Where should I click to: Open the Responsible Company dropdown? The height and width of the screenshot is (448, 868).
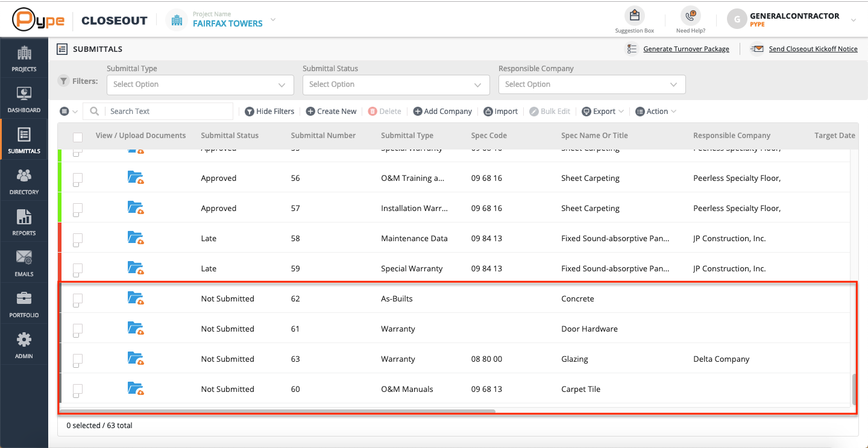point(592,84)
